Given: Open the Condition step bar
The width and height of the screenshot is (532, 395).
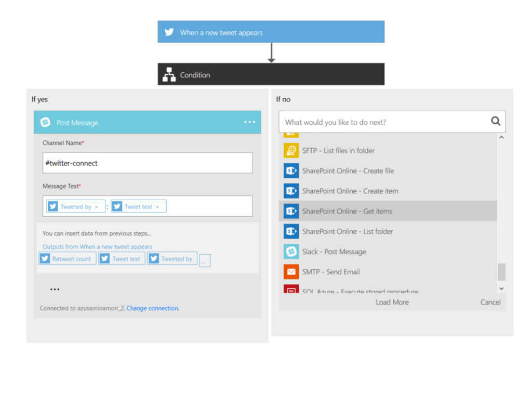Looking at the screenshot, I should [x=271, y=74].
